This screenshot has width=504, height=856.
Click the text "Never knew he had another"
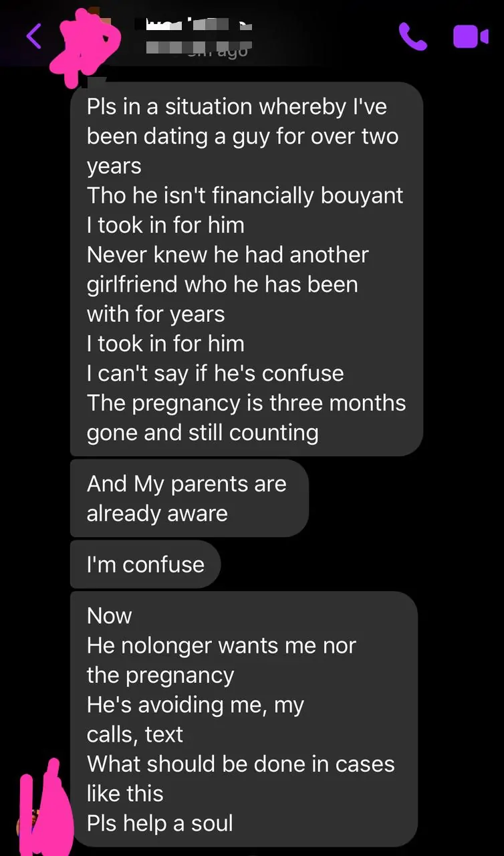[227, 255]
